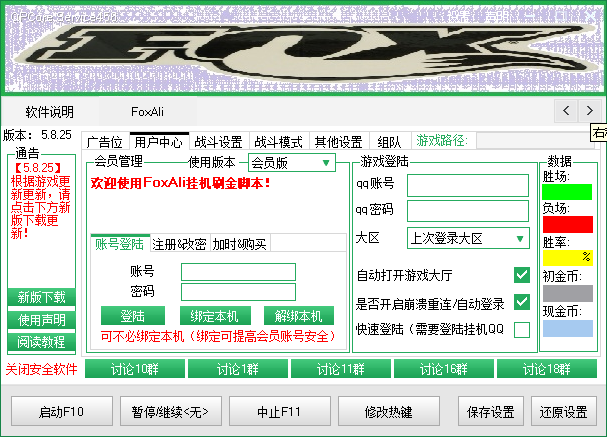Save settings with 保存设置 button

(x=490, y=411)
